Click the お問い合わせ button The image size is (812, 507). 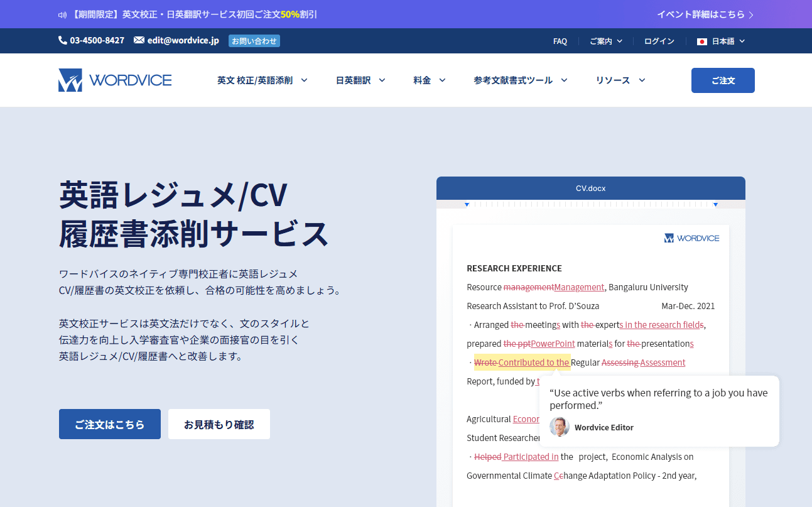[254, 40]
